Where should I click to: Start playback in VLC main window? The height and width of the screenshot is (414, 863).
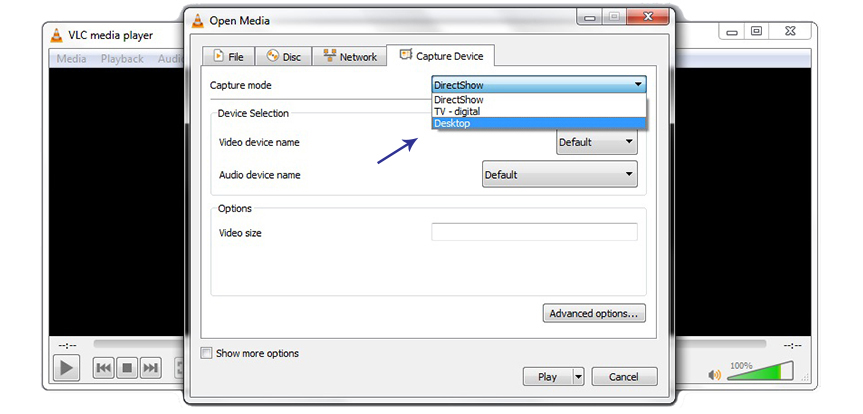(67, 368)
